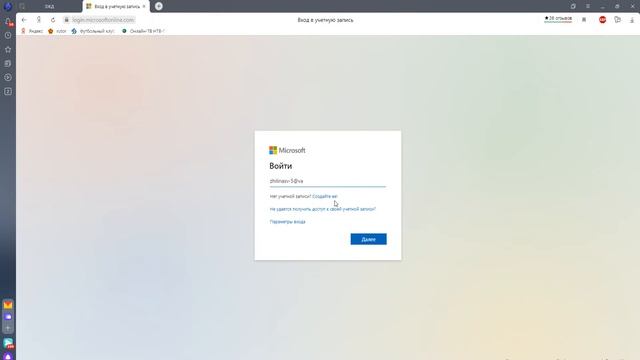The image size is (640, 360).
Task: Switch to the first browser tab
Action: tap(49, 6)
